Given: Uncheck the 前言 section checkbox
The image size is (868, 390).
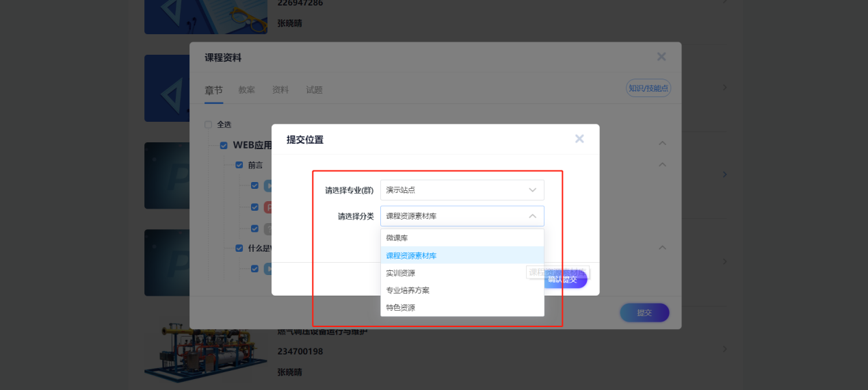Looking at the screenshot, I should click(x=239, y=165).
